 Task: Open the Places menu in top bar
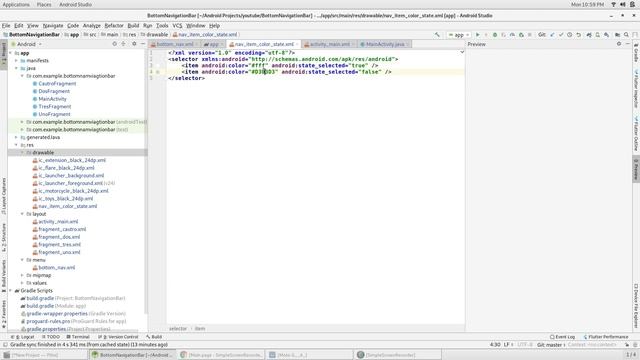coord(44,4)
